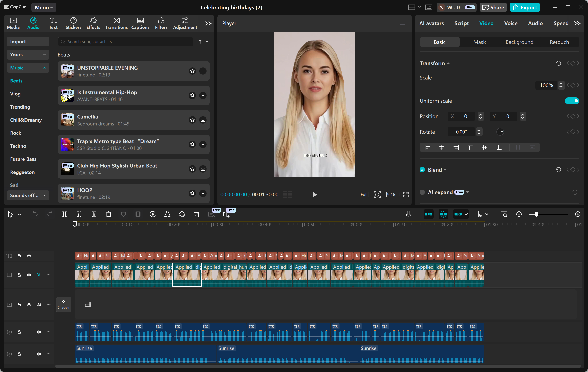Click the Split clip tool icon
This screenshot has height=372, width=588.
coord(65,214)
